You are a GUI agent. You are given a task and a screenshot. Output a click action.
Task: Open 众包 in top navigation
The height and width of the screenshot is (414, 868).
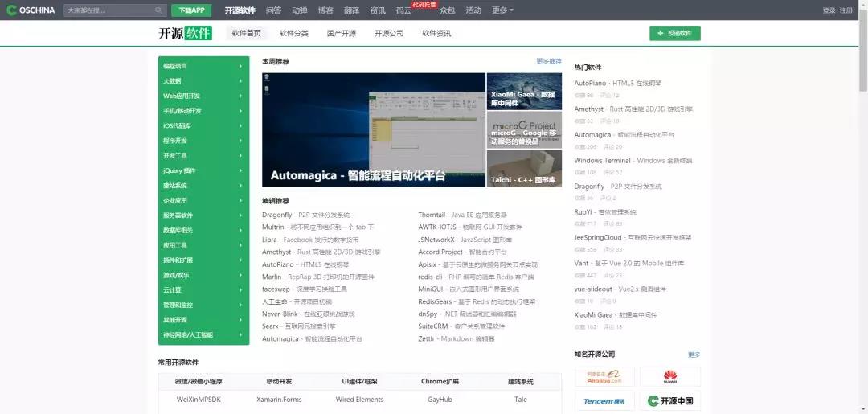(448, 10)
